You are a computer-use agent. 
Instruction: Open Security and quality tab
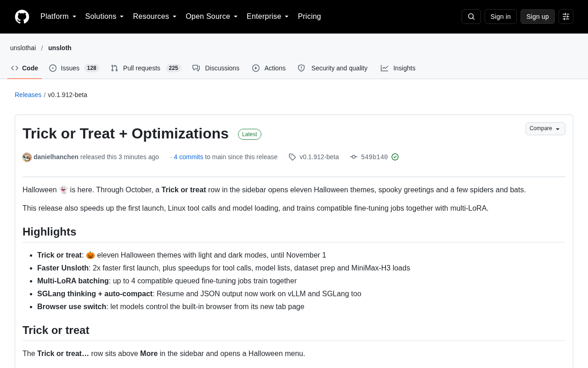(333, 68)
